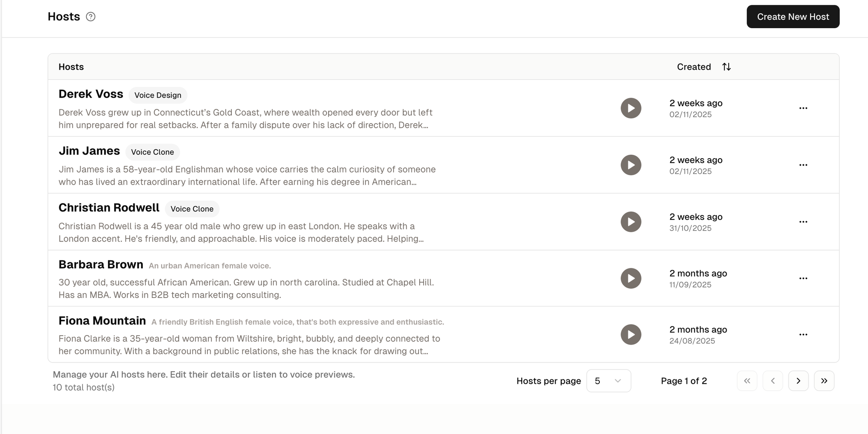Expand the Hosts per page dropdown

pos(608,381)
